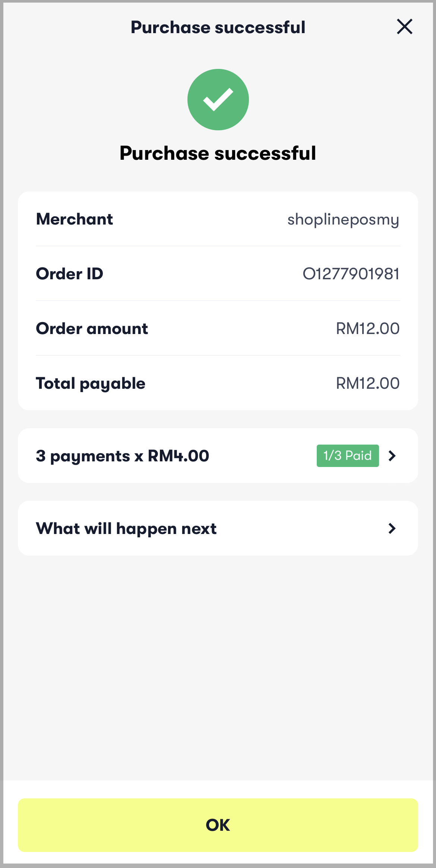
Task: Expand What will happen next chevron
Action: (x=392, y=528)
